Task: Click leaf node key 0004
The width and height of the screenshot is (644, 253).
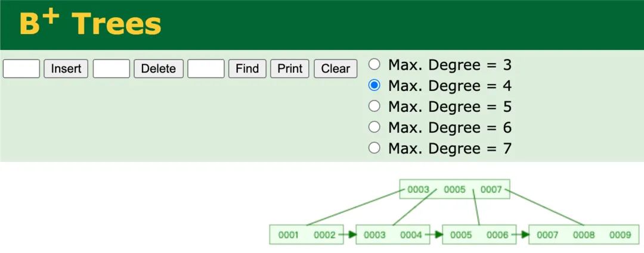Action: click(411, 235)
